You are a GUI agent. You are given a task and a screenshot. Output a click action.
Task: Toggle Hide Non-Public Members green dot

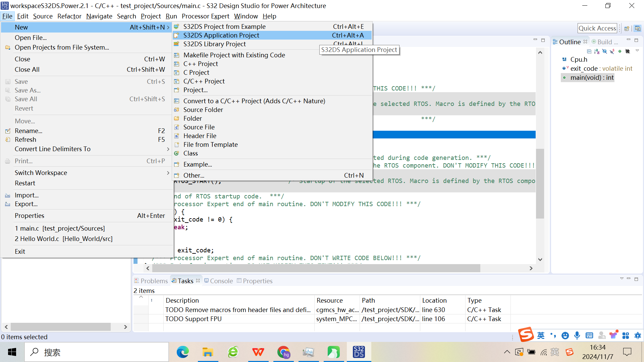tap(620, 51)
